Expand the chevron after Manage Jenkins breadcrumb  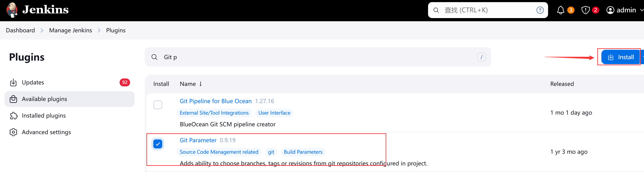pyautogui.click(x=99, y=30)
